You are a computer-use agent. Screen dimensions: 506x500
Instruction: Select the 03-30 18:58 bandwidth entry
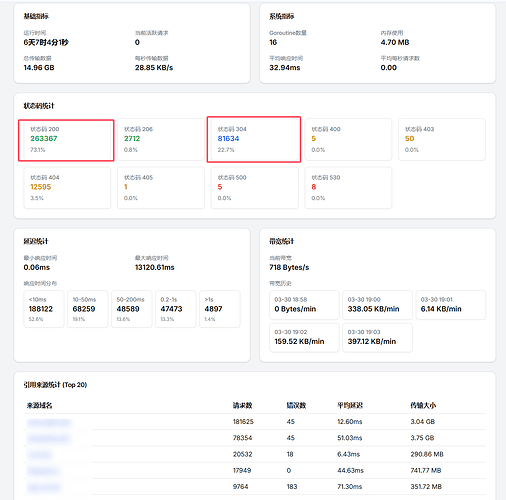click(304, 305)
